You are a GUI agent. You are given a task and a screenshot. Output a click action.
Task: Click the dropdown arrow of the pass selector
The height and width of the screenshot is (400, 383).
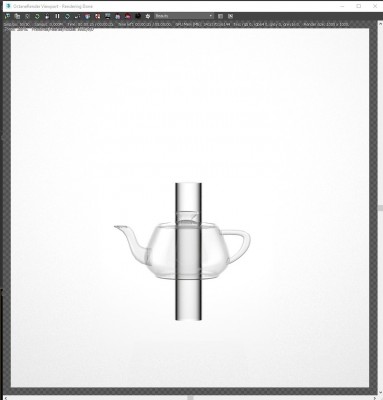point(211,16)
